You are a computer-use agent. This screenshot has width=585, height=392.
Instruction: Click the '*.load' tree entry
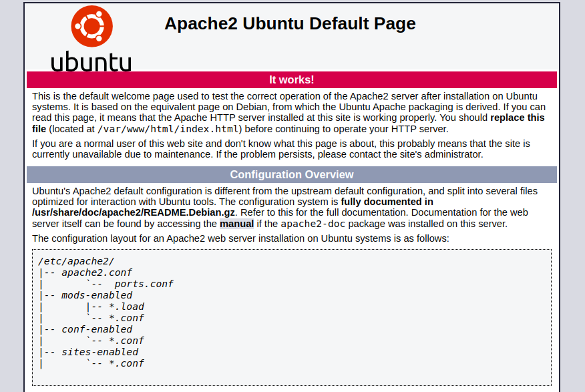(126, 307)
